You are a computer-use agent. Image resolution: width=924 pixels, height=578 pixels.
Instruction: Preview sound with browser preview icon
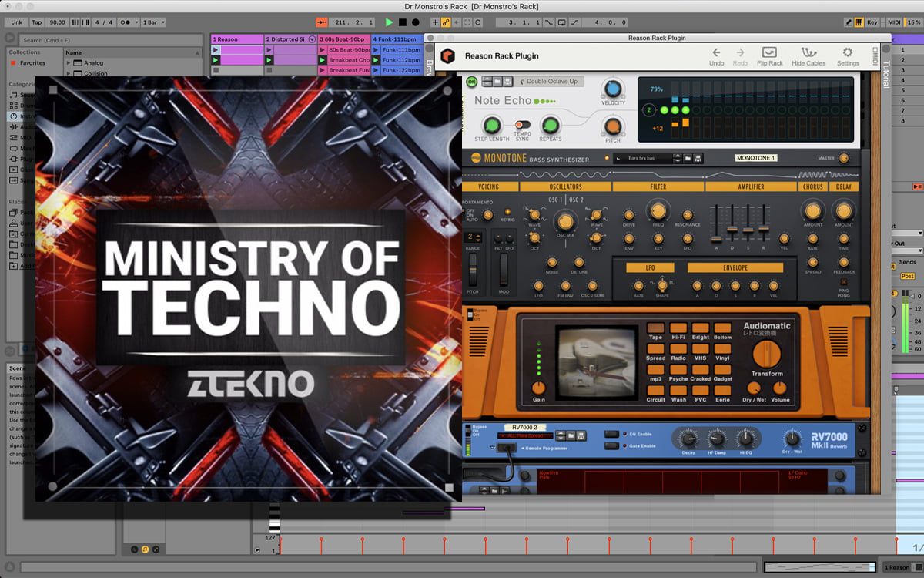click(10, 37)
